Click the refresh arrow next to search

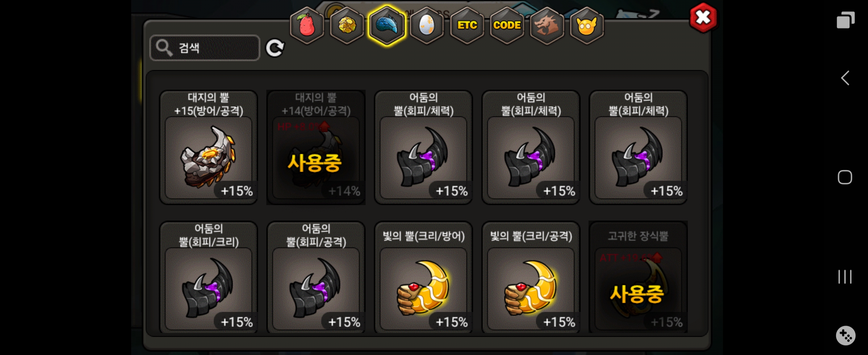pyautogui.click(x=275, y=48)
